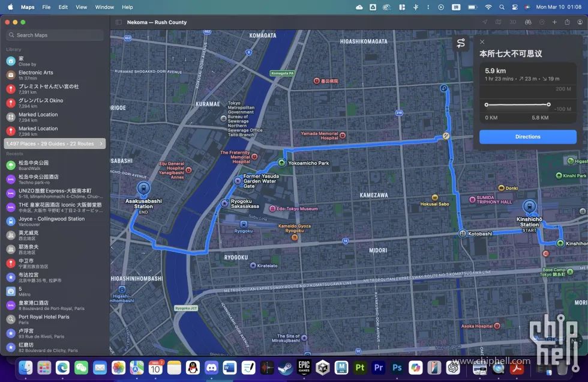This screenshot has height=382, width=588.
Task: Click the plus icon for a new tab
Action: pyautogui.click(x=554, y=22)
